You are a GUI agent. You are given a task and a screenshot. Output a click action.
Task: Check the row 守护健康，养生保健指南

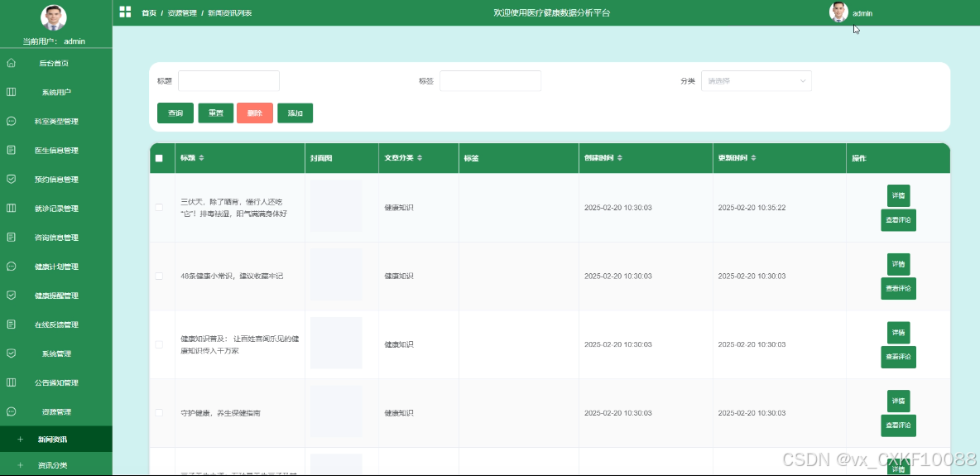pyautogui.click(x=159, y=413)
